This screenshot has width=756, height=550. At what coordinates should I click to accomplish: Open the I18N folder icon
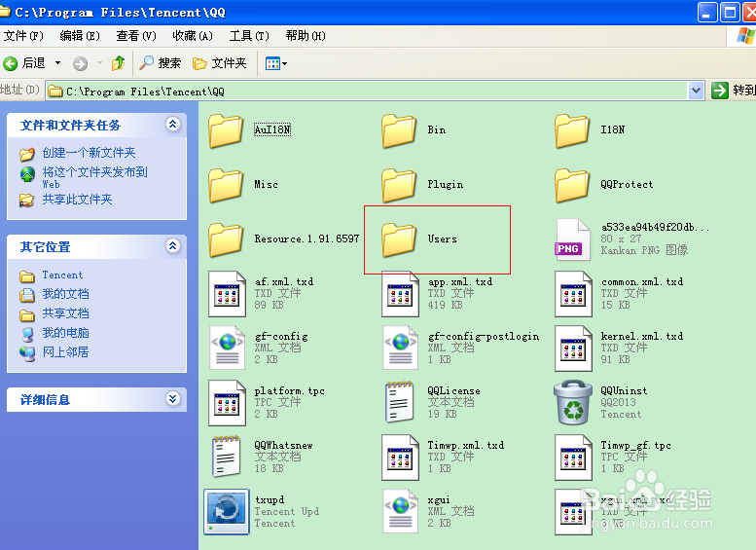(572, 130)
